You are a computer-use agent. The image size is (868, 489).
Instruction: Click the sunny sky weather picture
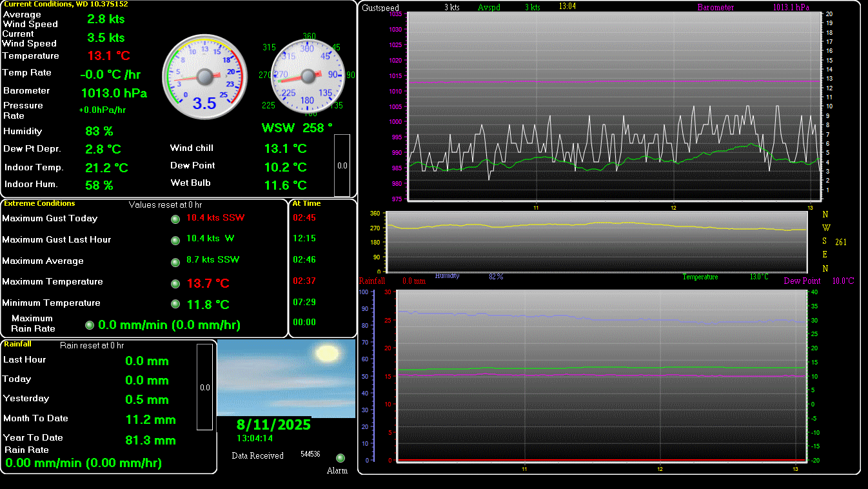click(x=286, y=377)
